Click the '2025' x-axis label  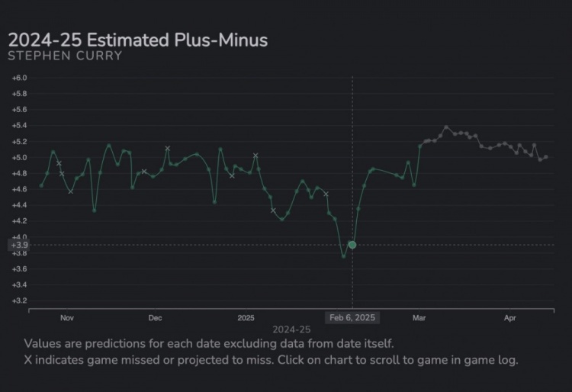pos(246,317)
